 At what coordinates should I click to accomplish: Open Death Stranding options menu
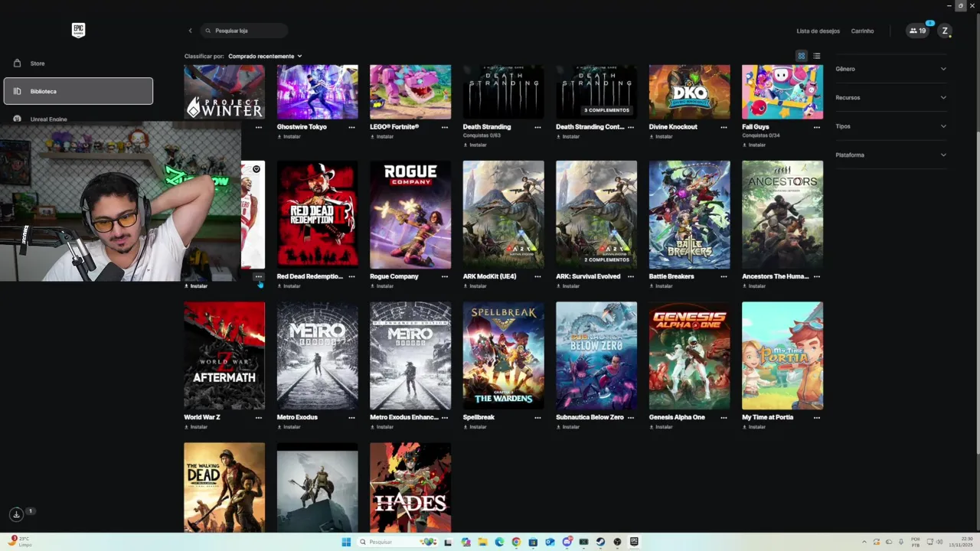point(537,127)
